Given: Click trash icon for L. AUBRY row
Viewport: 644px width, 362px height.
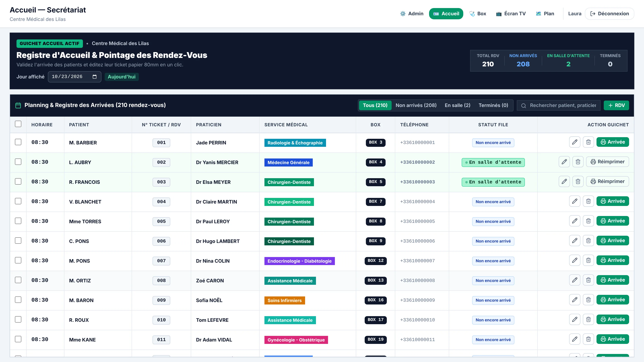Looking at the screenshot, I should pyautogui.click(x=578, y=162).
